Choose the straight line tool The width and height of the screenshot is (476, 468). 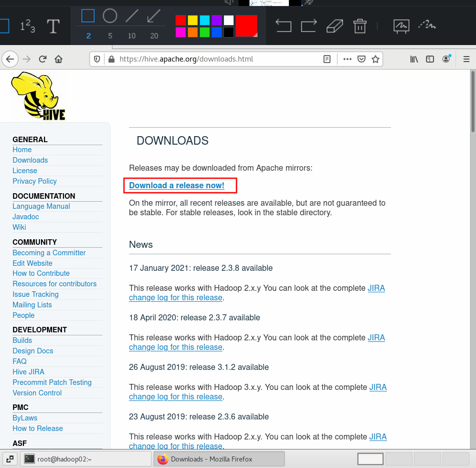pos(132,16)
